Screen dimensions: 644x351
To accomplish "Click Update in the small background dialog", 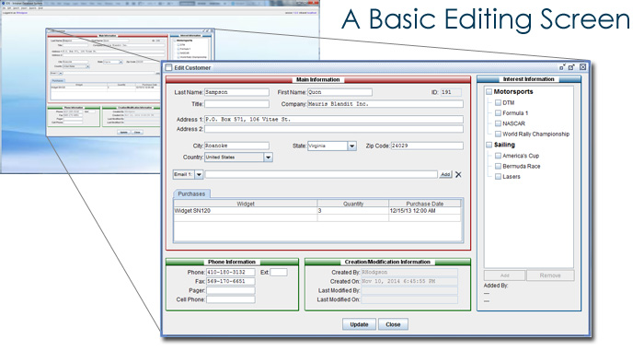I will click(123, 132).
